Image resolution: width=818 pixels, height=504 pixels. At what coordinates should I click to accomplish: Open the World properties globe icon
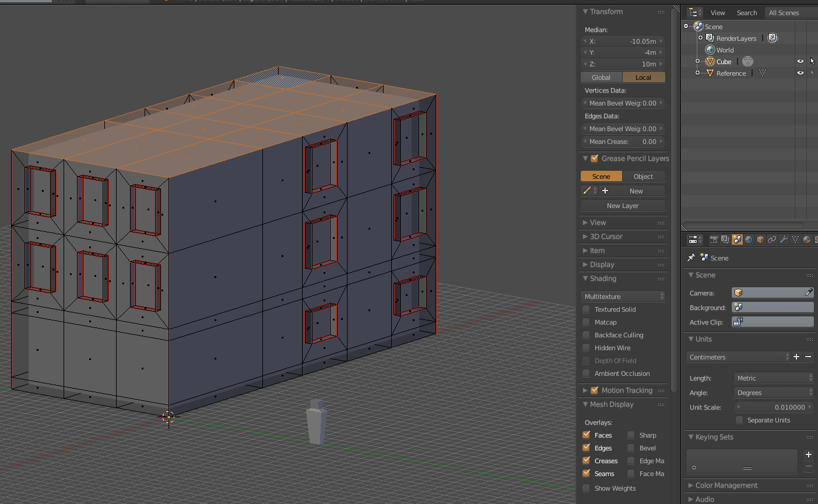[x=749, y=239]
